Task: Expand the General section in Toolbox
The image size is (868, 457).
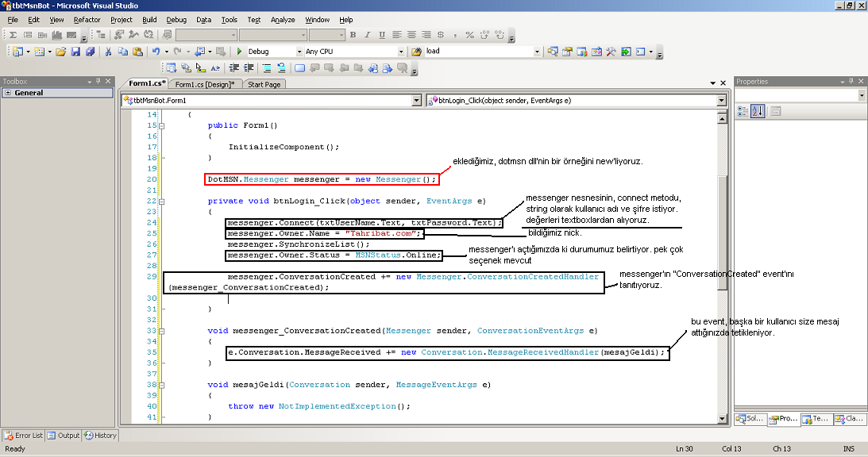Action: pyautogui.click(x=8, y=93)
